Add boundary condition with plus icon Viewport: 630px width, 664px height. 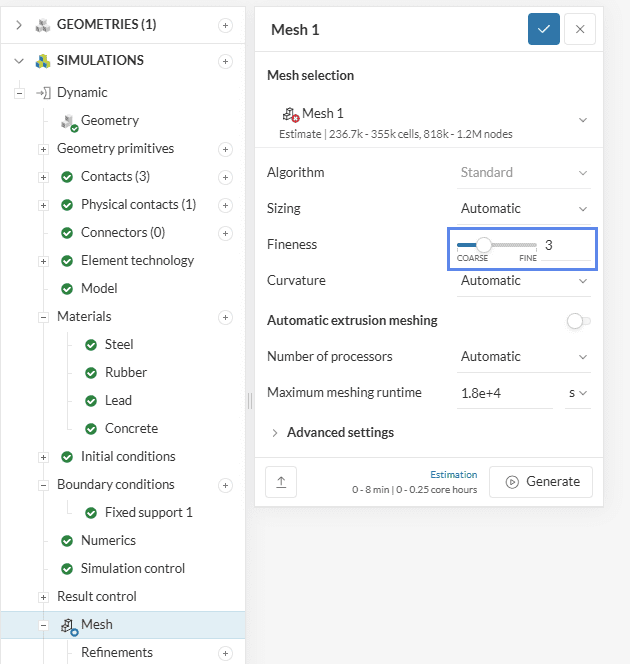(x=225, y=485)
